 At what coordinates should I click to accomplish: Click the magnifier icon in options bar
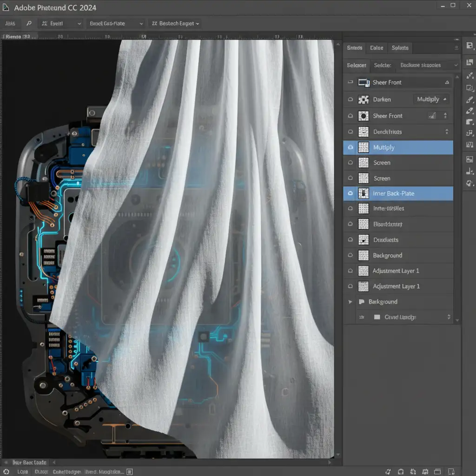pos(29,23)
